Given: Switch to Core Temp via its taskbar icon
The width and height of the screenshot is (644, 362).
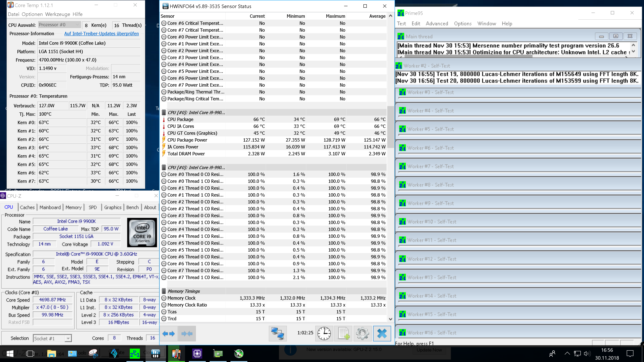Looking at the screenshot, I should click(x=176, y=353).
